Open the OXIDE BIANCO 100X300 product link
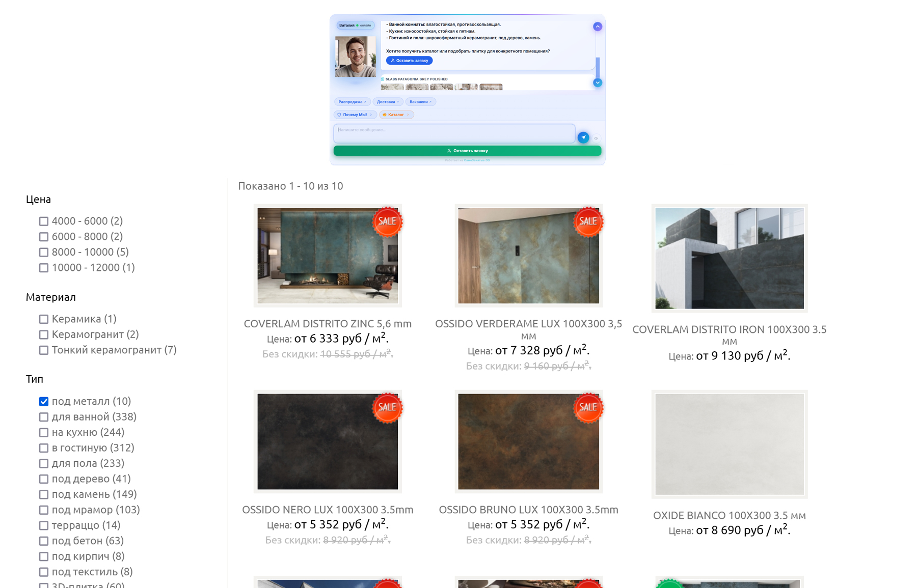This screenshot has width=917, height=588. tap(729, 515)
